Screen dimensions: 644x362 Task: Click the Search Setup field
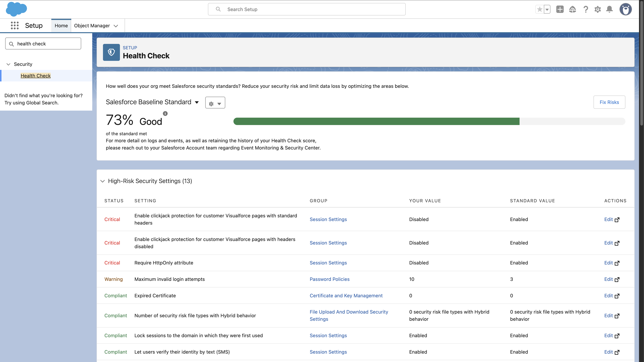click(307, 10)
